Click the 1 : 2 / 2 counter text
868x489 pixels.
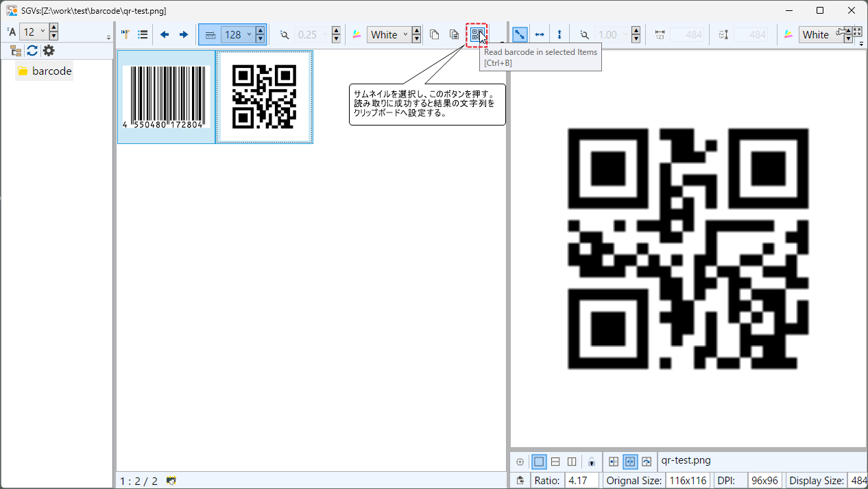click(139, 481)
